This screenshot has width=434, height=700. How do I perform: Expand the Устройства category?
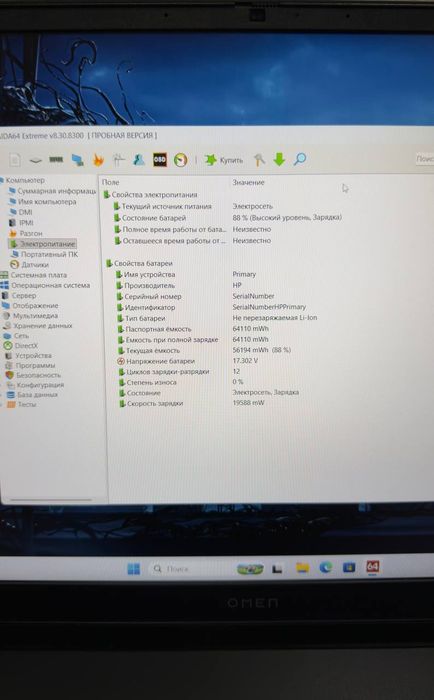(x=28, y=356)
